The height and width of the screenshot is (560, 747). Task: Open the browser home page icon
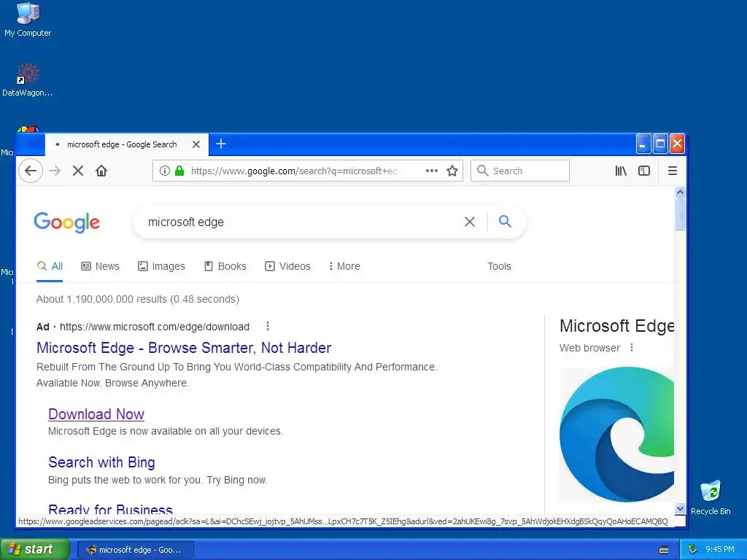pyautogui.click(x=101, y=171)
